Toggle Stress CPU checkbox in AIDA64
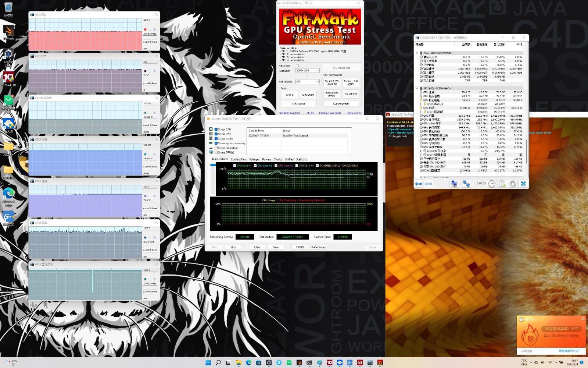Screen dimensions: 588x368 click(x=216, y=129)
